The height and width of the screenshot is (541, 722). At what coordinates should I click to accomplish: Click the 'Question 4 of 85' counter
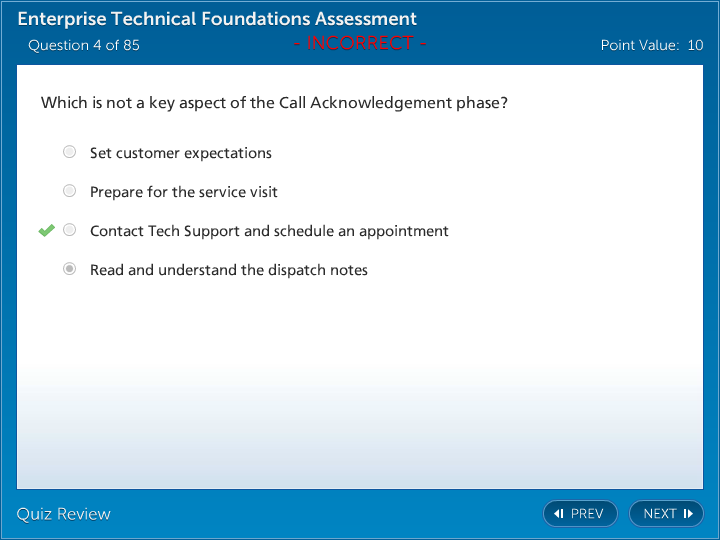coord(84,45)
